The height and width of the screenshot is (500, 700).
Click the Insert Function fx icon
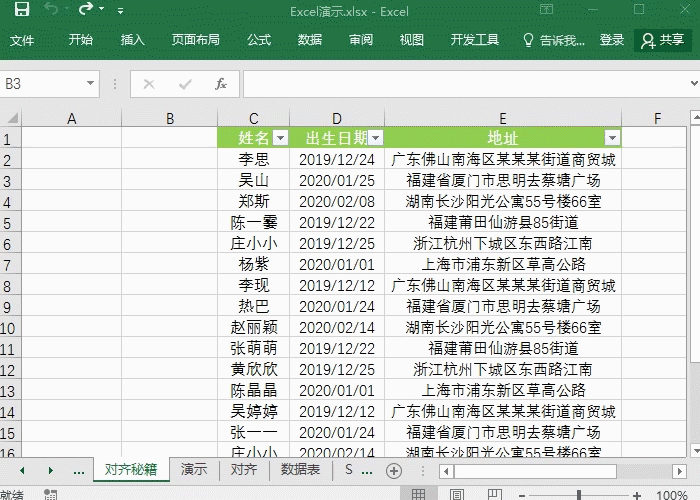click(221, 84)
